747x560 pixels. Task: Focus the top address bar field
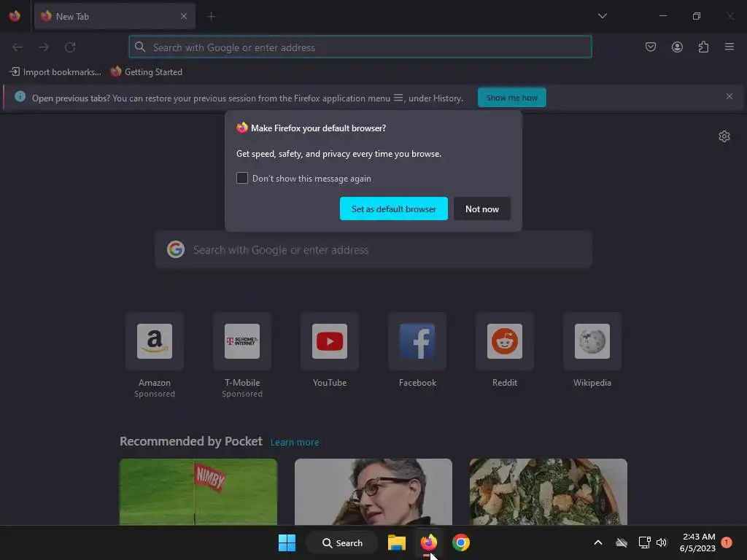coord(360,47)
